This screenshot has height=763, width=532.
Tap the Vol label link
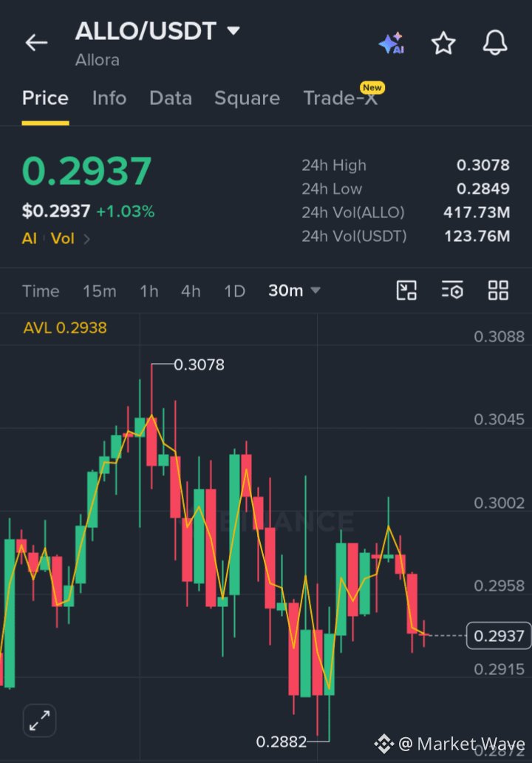pos(63,238)
